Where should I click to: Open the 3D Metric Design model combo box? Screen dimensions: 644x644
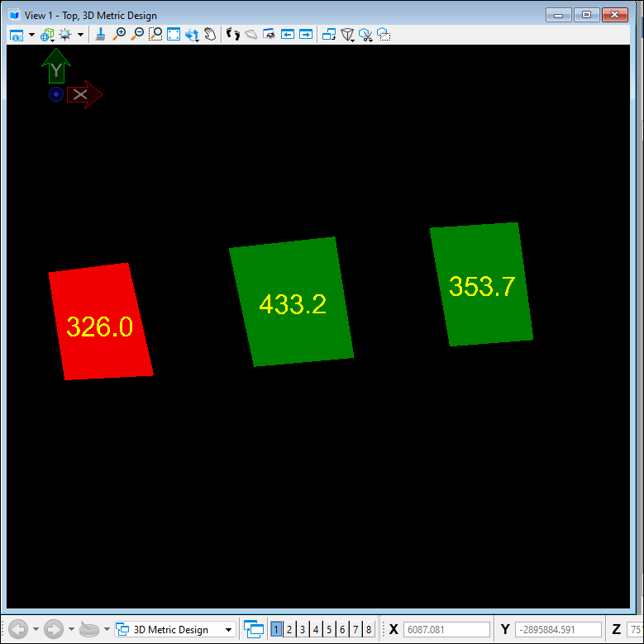coord(175,629)
